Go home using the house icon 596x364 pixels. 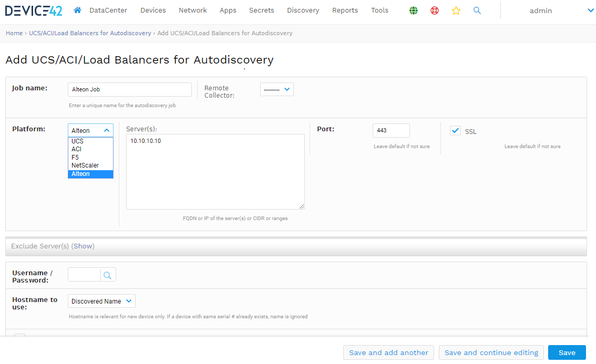pyautogui.click(x=77, y=10)
